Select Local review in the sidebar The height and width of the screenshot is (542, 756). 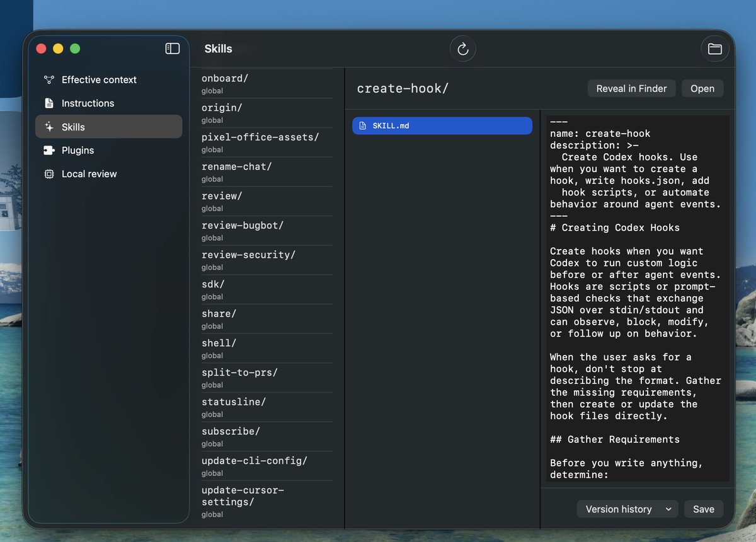coord(109,173)
